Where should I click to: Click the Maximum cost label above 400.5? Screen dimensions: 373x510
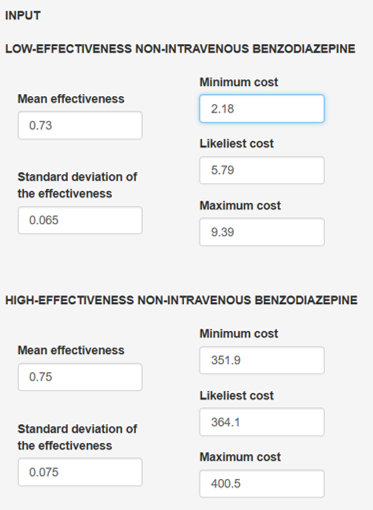[x=240, y=457]
